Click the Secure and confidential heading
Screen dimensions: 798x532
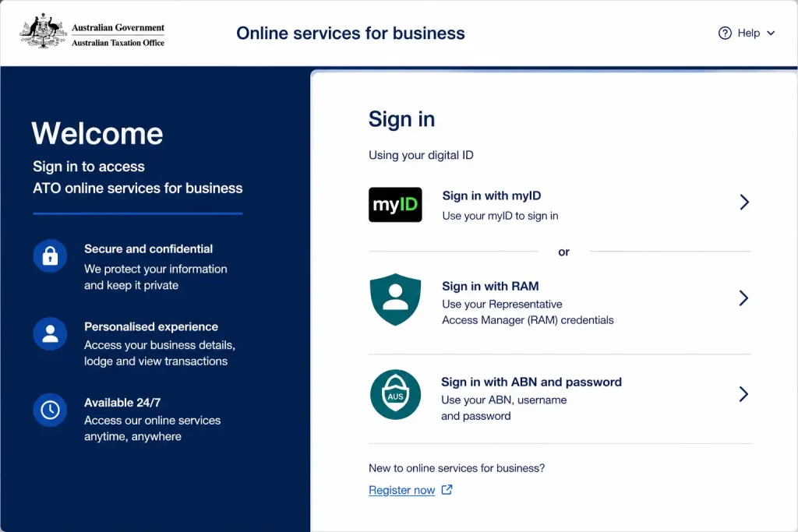[148, 248]
